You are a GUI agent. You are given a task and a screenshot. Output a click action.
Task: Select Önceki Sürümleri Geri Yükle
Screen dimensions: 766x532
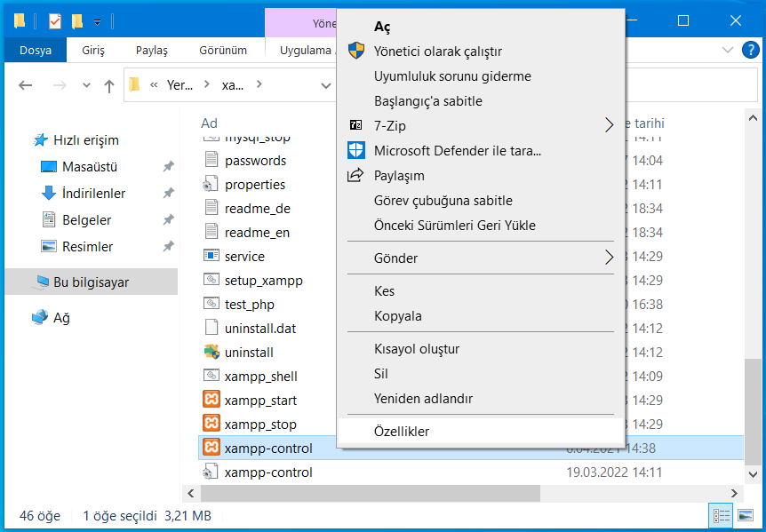[x=481, y=225]
